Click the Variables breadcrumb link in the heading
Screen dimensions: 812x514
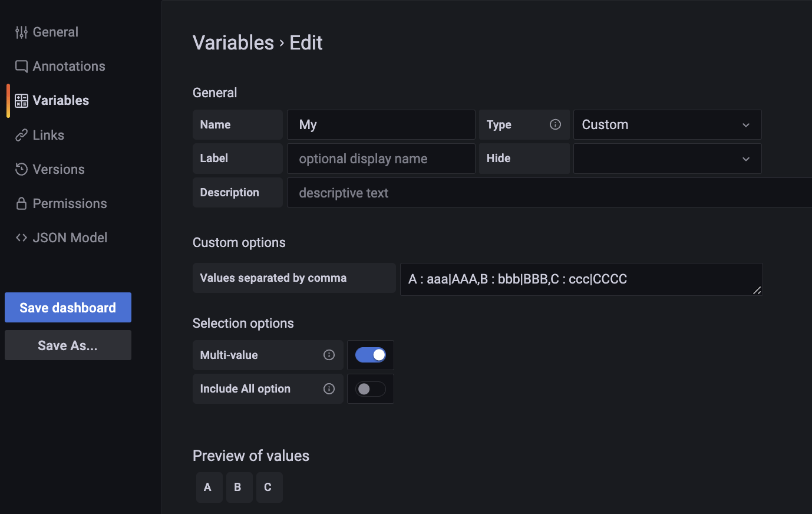[233, 42]
